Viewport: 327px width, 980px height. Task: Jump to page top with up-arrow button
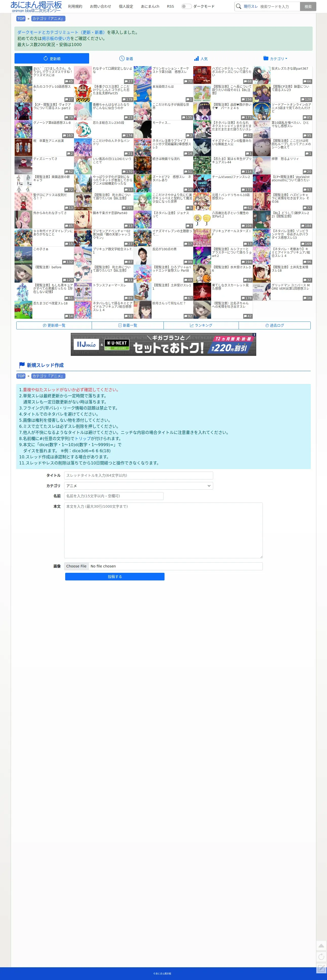coord(321,946)
